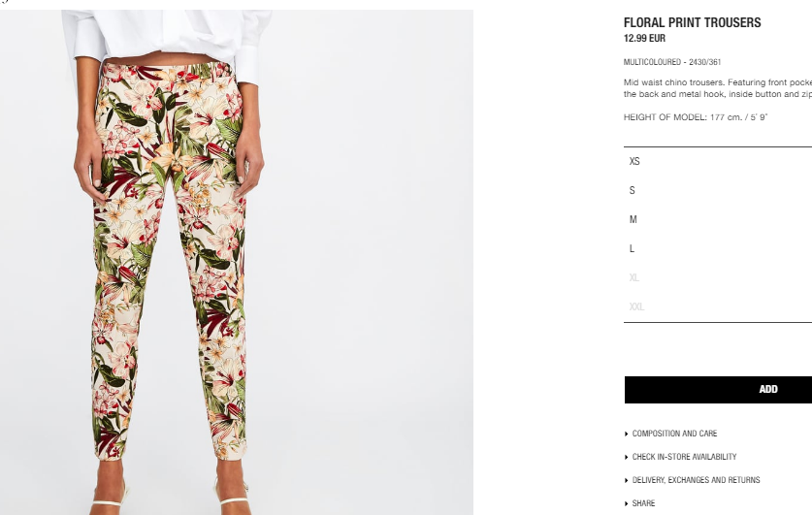Open the floral trousers product photo
812x515 pixels.
[237, 263]
